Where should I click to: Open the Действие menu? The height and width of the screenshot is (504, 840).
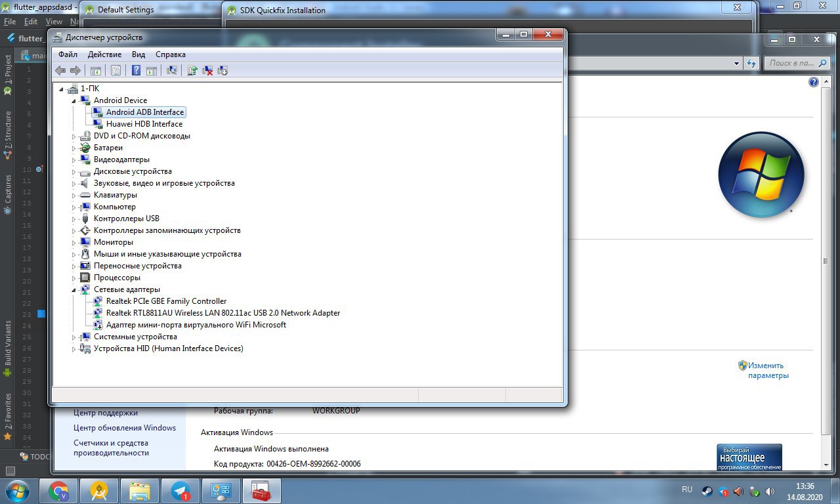pyautogui.click(x=104, y=54)
